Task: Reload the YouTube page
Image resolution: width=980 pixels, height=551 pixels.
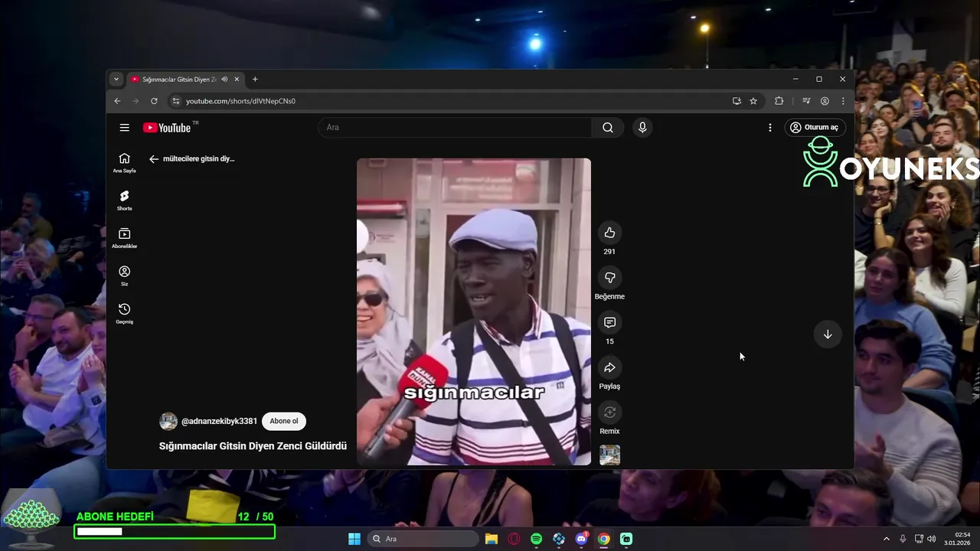Action: tap(154, 101)
